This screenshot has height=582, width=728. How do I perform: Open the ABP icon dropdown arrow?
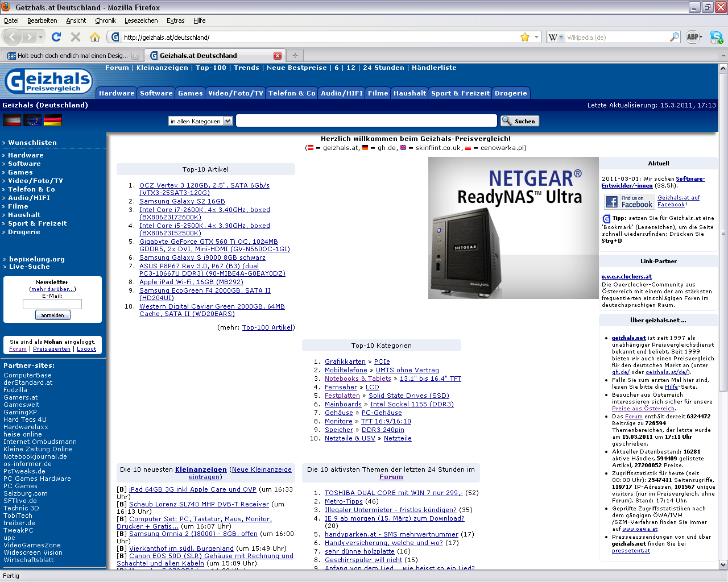click(x=701, y=38)
